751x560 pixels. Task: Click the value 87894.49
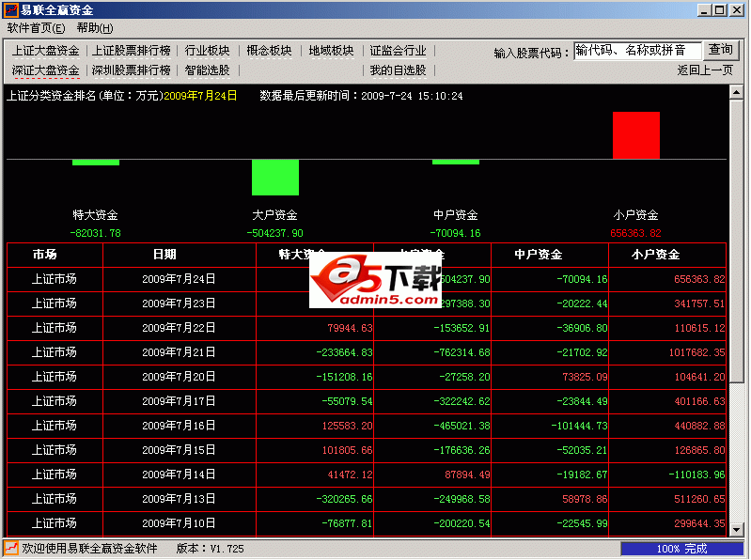click(467, 474)
